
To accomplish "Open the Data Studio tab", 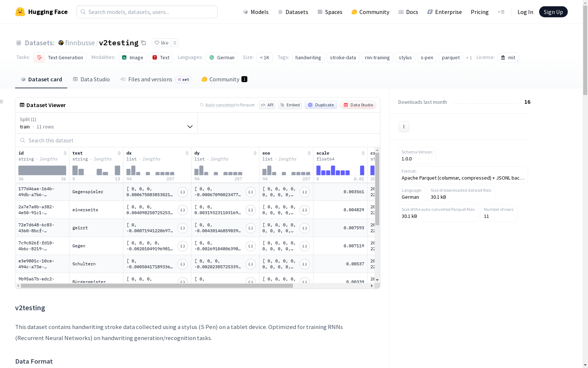I will [91, 79].
